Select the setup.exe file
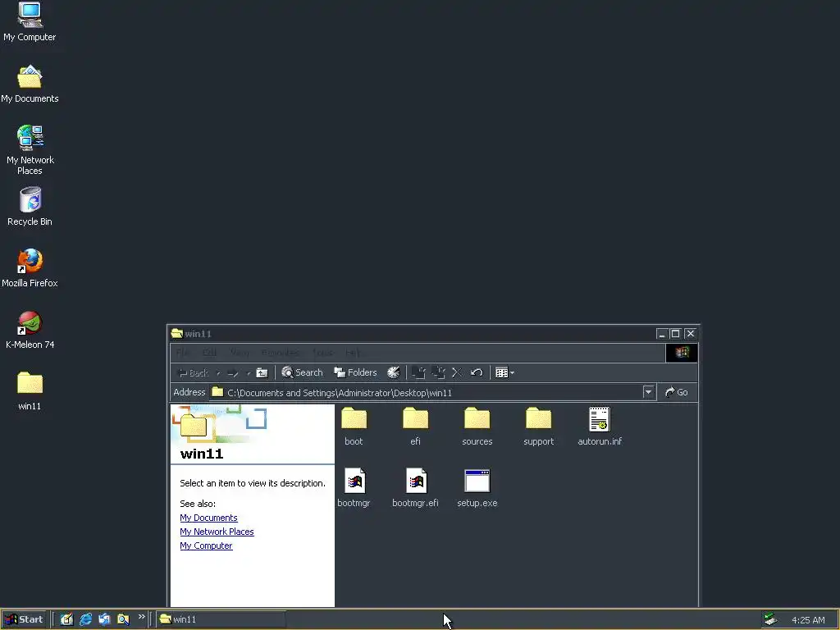Screen dimensions: 840x630 click(x=477, y=487)
